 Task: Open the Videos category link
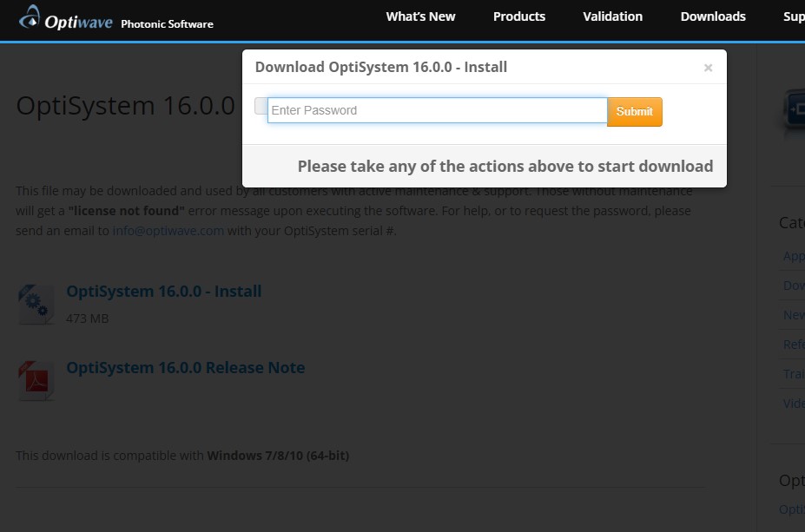792,403
